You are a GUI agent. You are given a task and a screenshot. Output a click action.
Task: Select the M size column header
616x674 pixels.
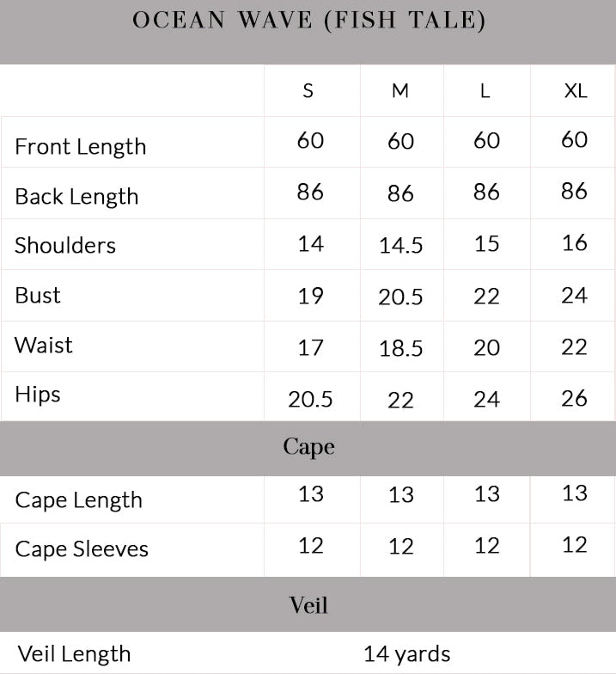point(400,90)
